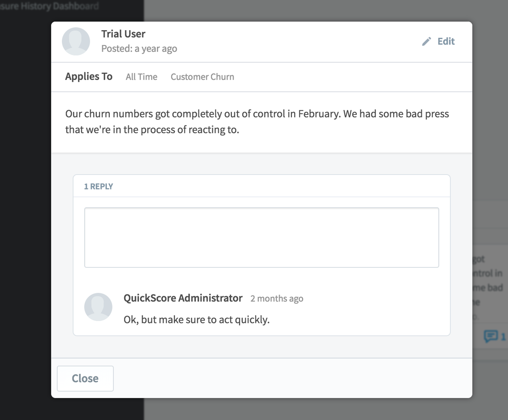The image size is (508, 420).
Task: Click the QuickScore Administrator avatar
Action: coord(98,307)
